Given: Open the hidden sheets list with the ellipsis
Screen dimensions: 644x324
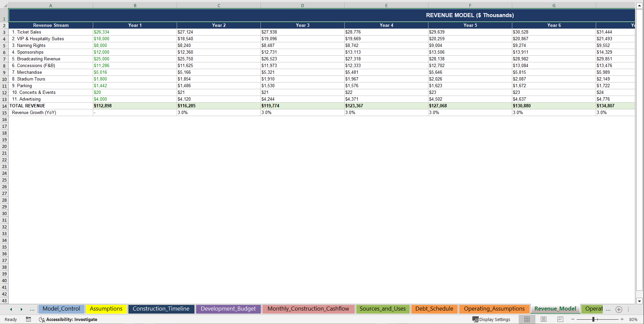Looking at the screenshot, I should tap(32, 309).
